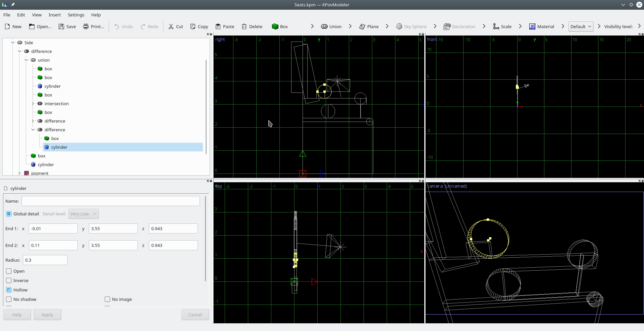Viewport: 644px width, 331px height.
Task: Click the Radius input field
Action: 45,260
